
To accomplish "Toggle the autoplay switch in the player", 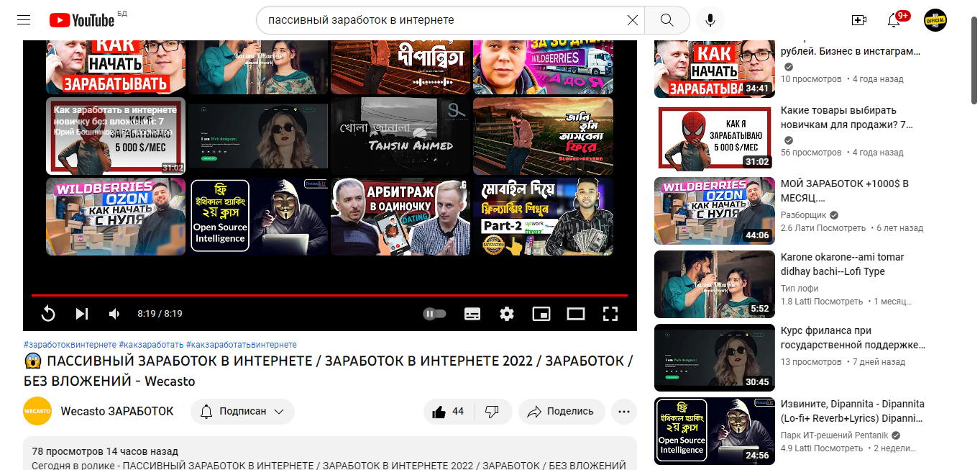I will click(434, 314).
